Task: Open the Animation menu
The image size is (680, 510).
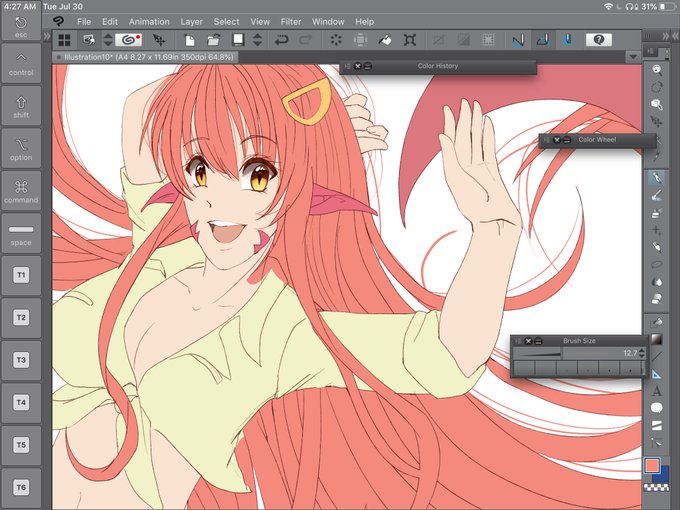Action: pos(149,22)
